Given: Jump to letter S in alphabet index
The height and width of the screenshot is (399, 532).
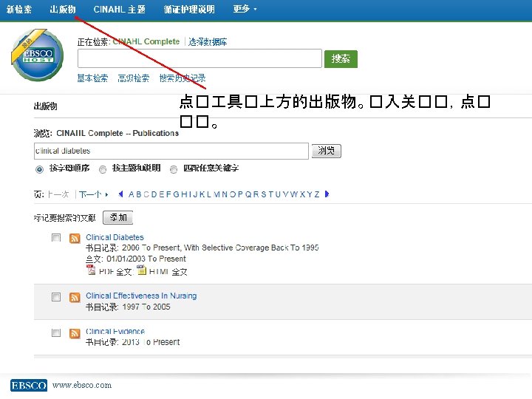Looking at the screenshot, I should (263, 194).
